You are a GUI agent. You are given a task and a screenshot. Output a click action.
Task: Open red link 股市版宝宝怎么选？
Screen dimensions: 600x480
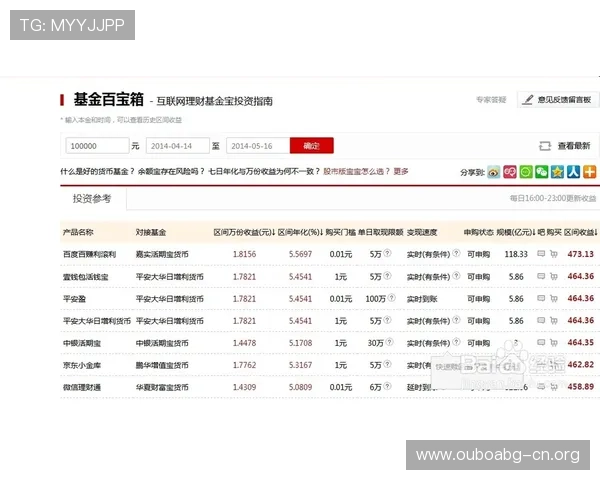coord(356,171)
